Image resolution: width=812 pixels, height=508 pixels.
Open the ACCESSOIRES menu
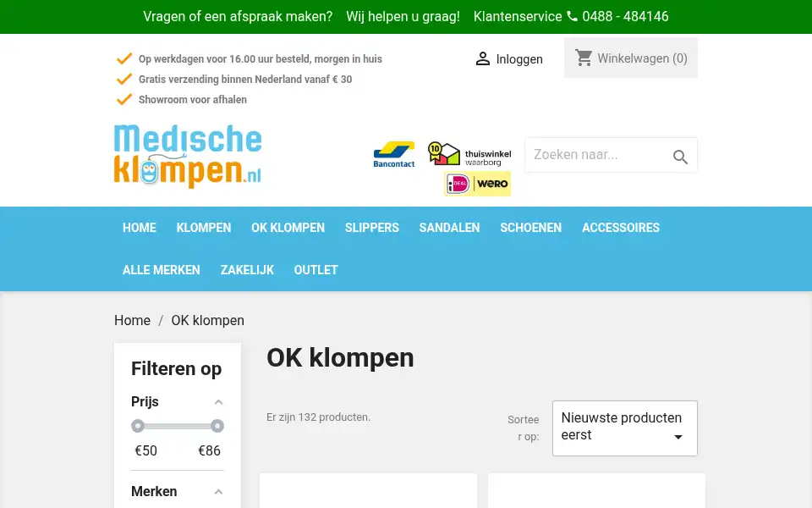pos(621,228)
